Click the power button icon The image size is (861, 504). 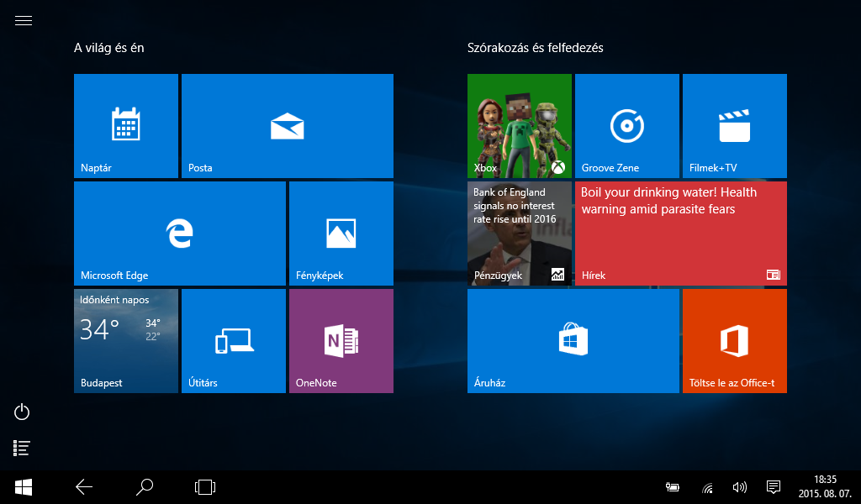coord(23,412)
